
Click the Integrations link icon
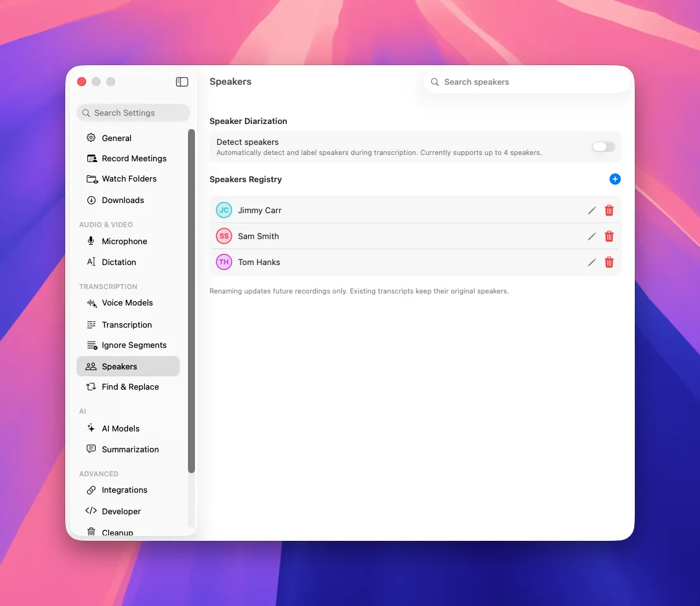(x=91, y=490)
